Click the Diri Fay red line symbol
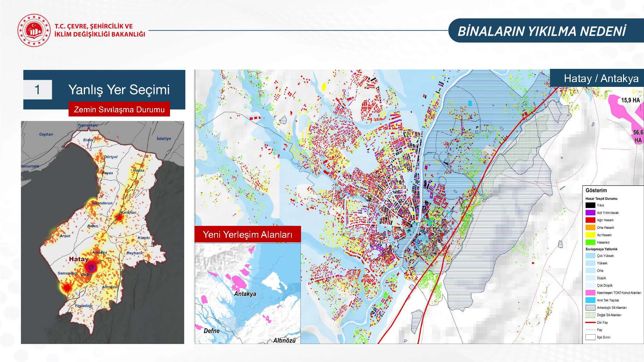Screen dimensions: 644x362 tap(590, 322)
